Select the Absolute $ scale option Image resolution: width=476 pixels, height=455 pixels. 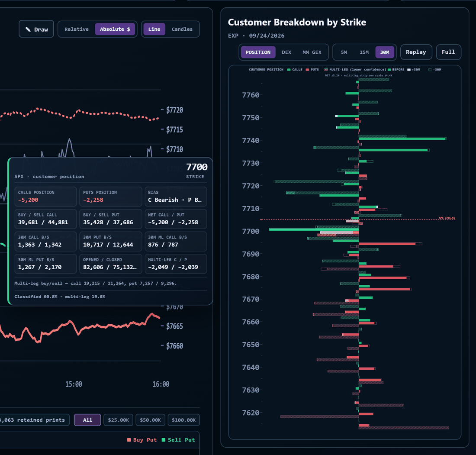(x=115, y=29)
